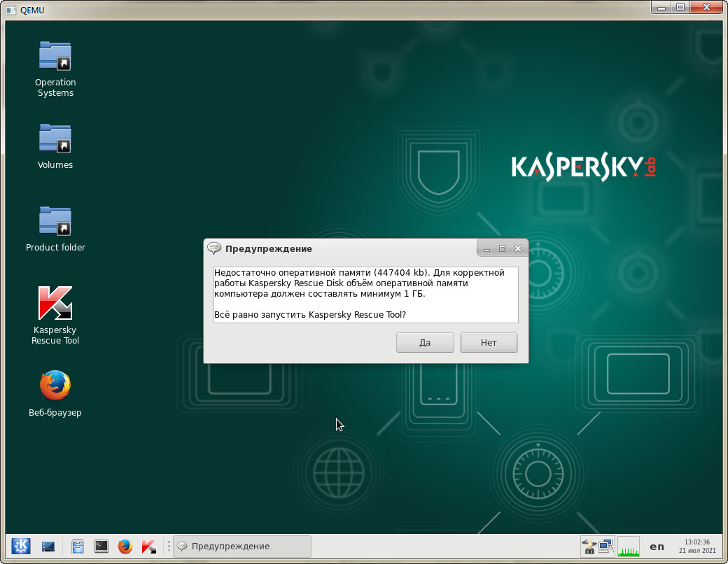Launch Kaspersky Rescue Tool from the taskbar
The height and width of the screenshot is (564, 728).
coord(148,547)
